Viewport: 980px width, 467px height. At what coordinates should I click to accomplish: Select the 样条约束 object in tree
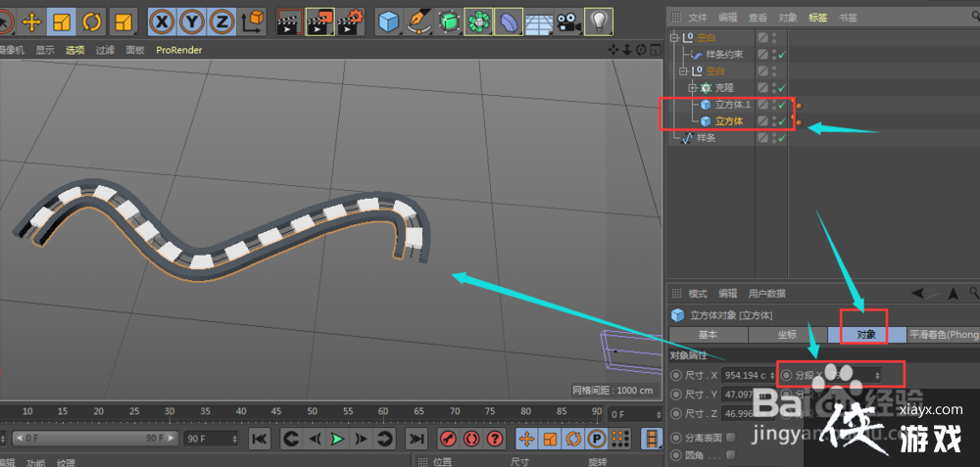(x=724, y=54)
